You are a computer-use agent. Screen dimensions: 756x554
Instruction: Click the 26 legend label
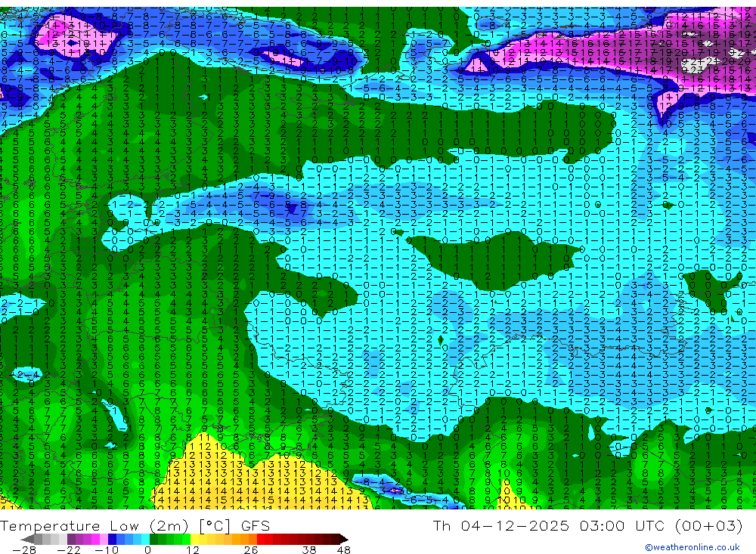coord(251,550)
